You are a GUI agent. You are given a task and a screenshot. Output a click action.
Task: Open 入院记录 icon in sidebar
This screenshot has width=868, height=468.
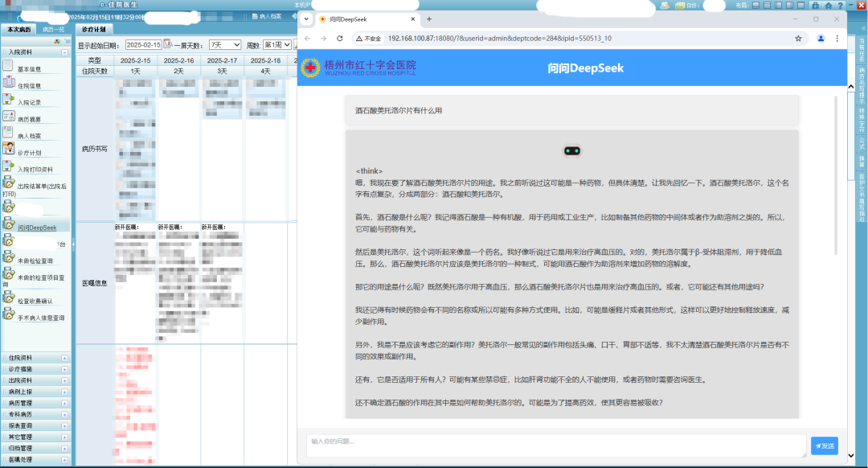[8, 100]
